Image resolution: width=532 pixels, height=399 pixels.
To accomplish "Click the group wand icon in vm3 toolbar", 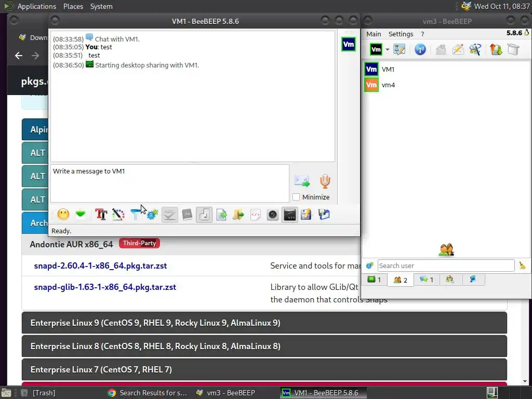I will pyautogui.click(x=475, y=49).
